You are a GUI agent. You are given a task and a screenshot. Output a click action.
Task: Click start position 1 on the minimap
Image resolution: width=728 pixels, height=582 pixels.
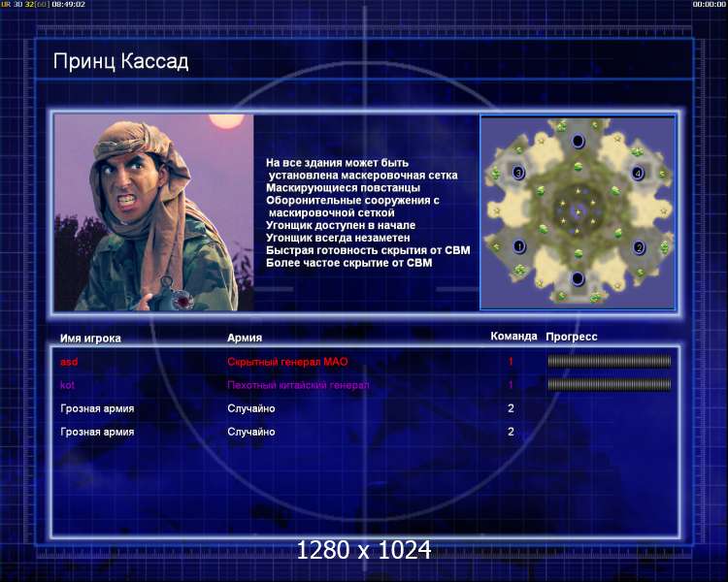[x=519, y=246]
